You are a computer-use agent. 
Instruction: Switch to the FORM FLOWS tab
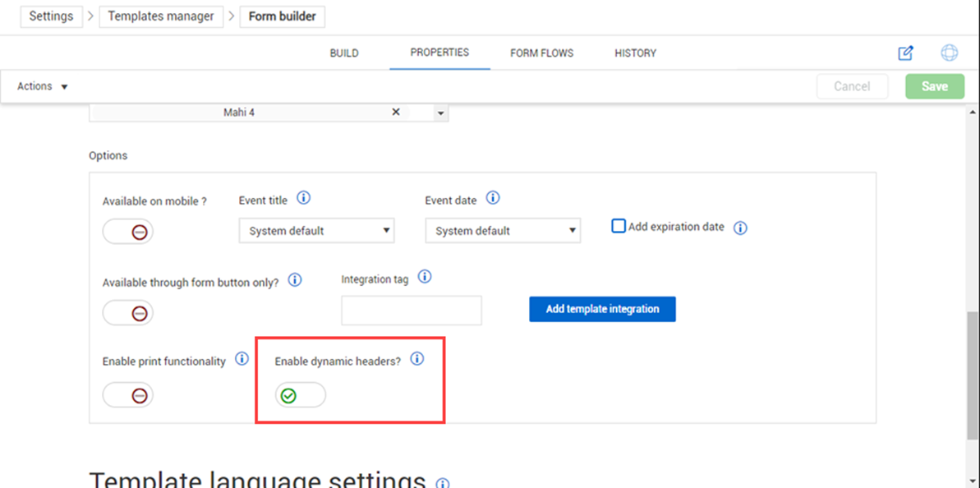(x=542, y=53)
